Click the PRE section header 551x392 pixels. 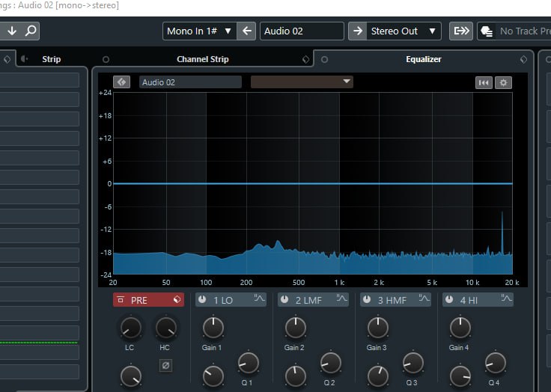click(x=148, y=300)
